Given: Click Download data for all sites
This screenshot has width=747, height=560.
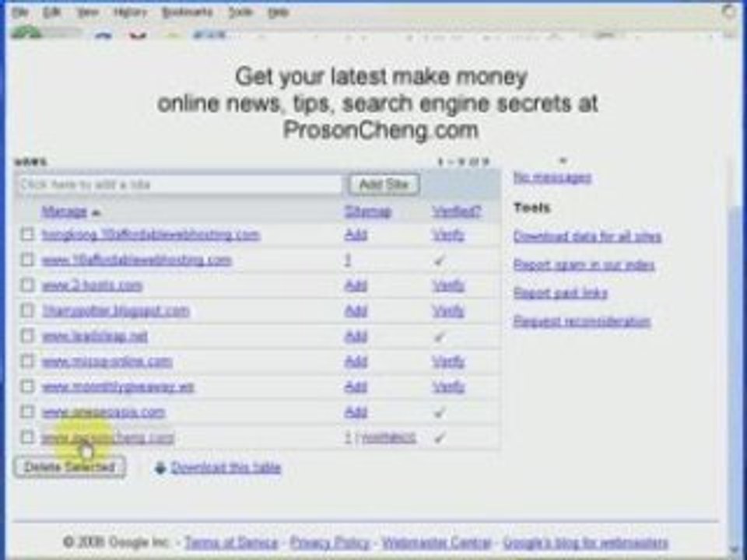Looking at the screenshot, I should (x=587, y=236).
